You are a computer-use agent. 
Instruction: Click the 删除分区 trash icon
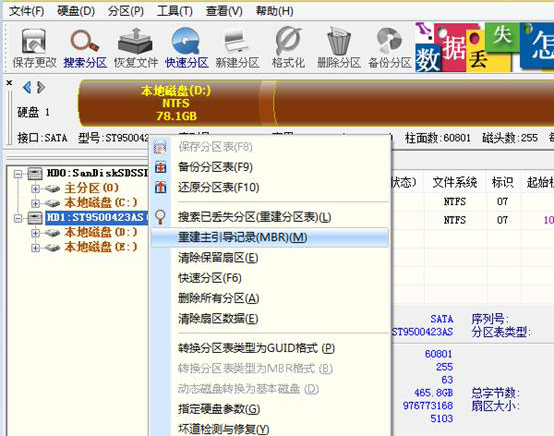[x=338, y=48]
